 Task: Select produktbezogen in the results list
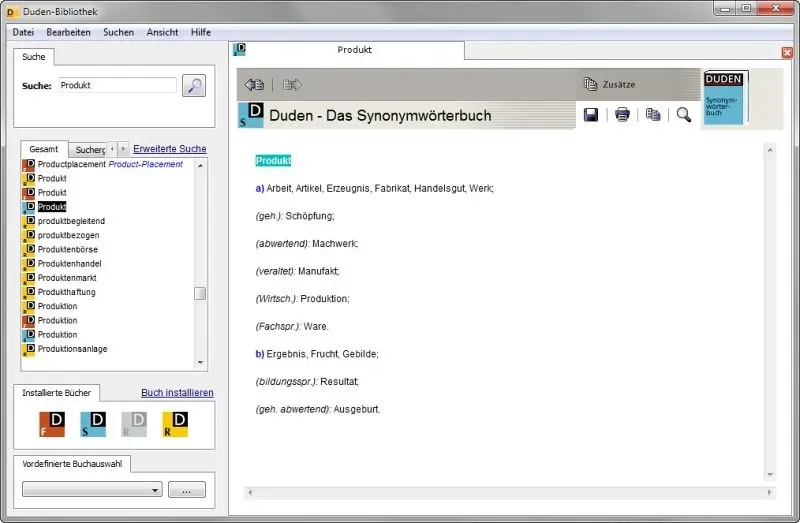pos(61,235)
